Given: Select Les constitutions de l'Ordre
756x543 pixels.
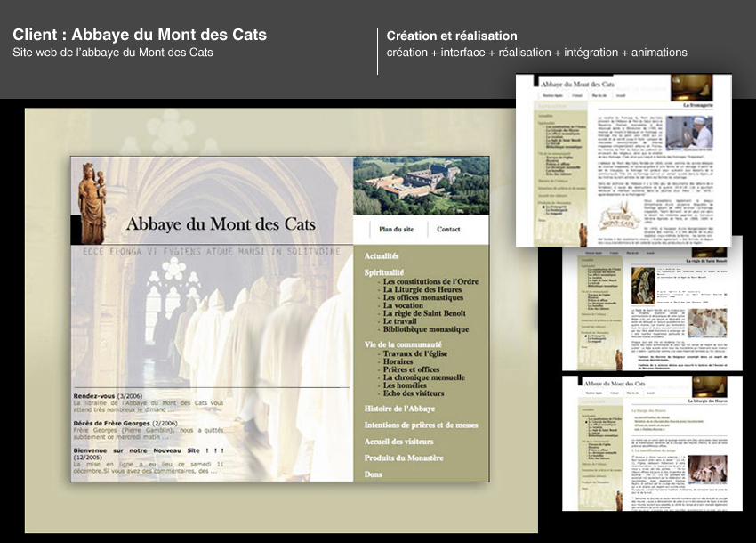Looking at the screenshot, I should pyautogui.click(x=430, y=281).
